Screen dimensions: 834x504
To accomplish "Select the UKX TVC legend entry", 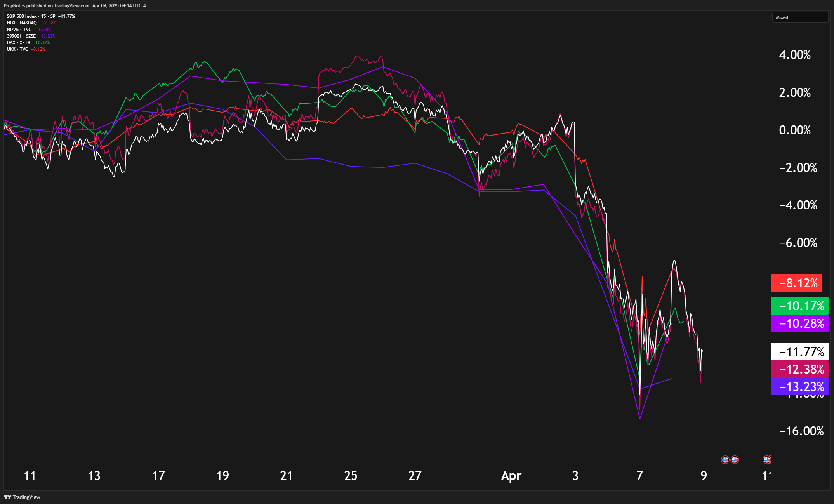I will click(x=17, y=49).
